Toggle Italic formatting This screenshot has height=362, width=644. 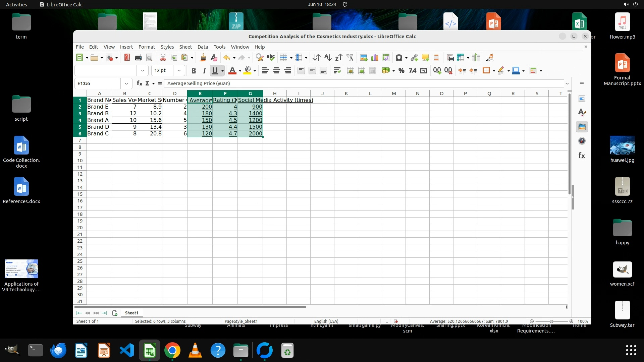tap(204, 70)
